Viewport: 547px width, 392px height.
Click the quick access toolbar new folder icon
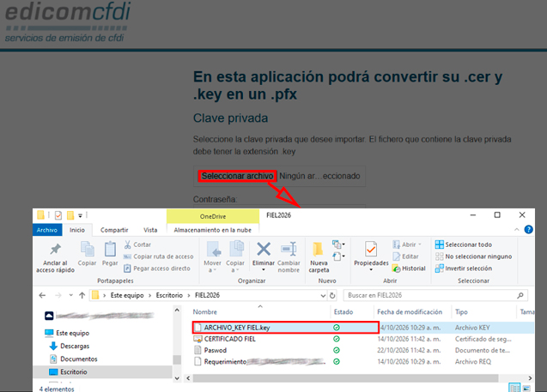pyautogui.click(x=70, y=215)
